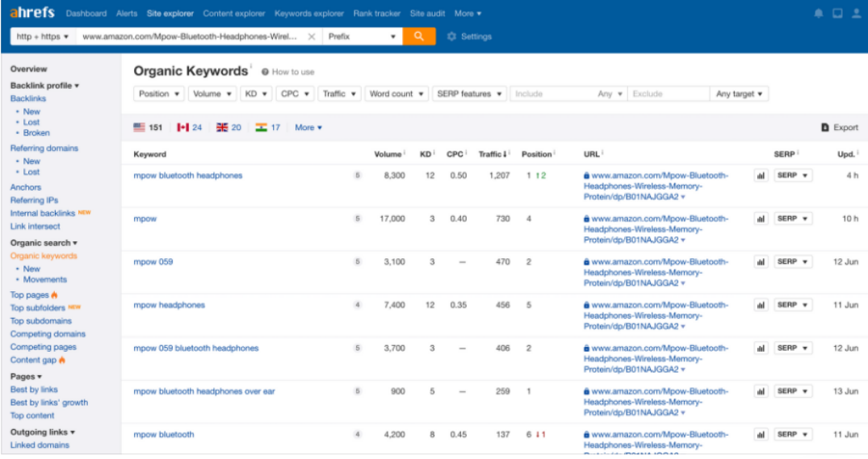Open the Volume filter dropdown
Screen dimensions: 868x459
click(x=212, y=94)
